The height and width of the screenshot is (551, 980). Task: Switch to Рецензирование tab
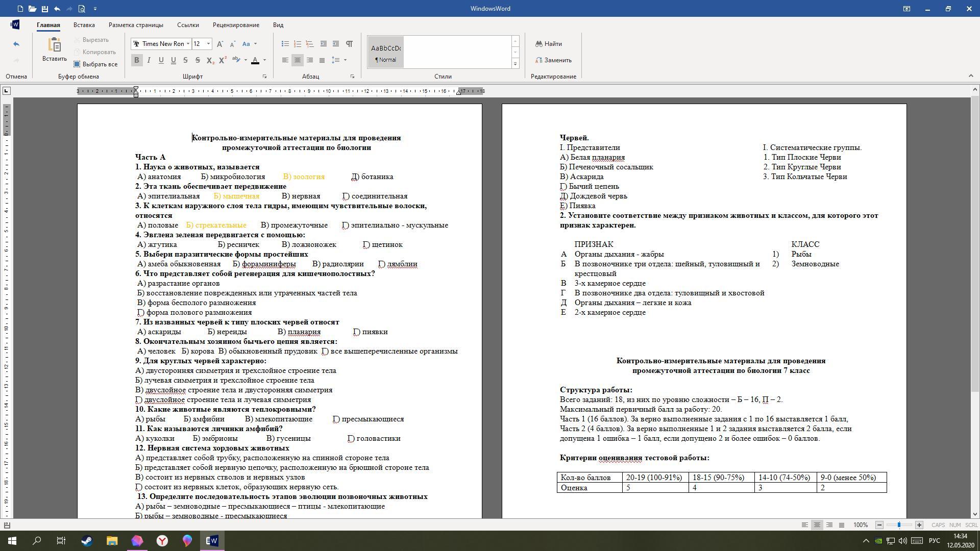tap(236, 24)
